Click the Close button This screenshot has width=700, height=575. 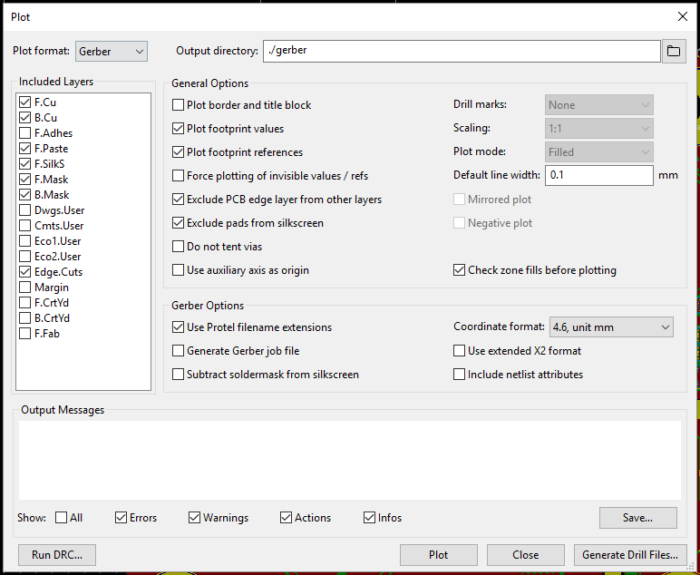pos(525,555)
